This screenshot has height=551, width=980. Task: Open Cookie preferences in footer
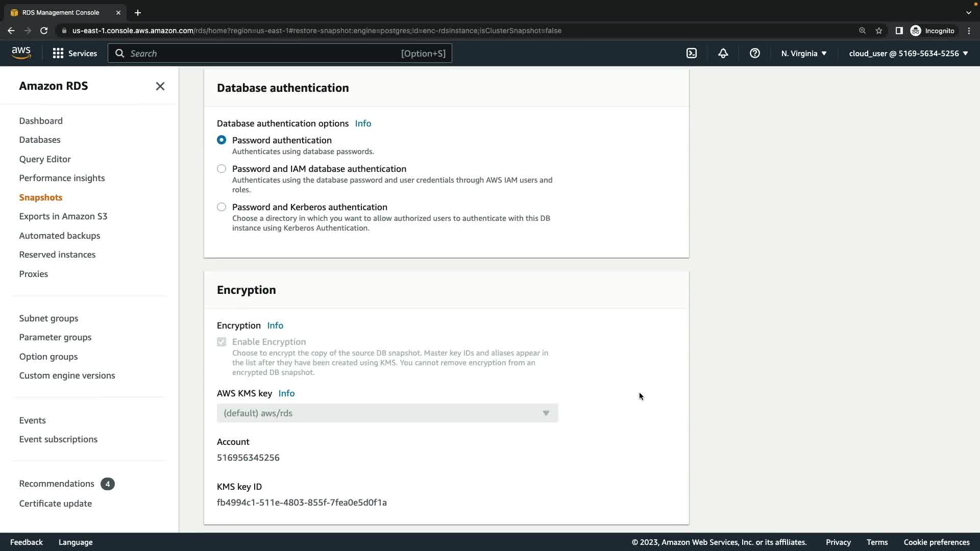coord(936,542)
